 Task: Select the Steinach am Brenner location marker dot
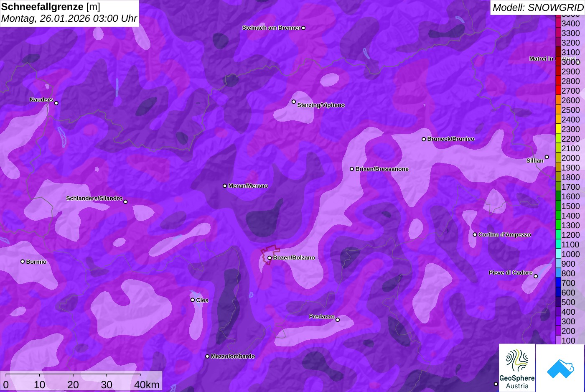(x=303, y=28)
